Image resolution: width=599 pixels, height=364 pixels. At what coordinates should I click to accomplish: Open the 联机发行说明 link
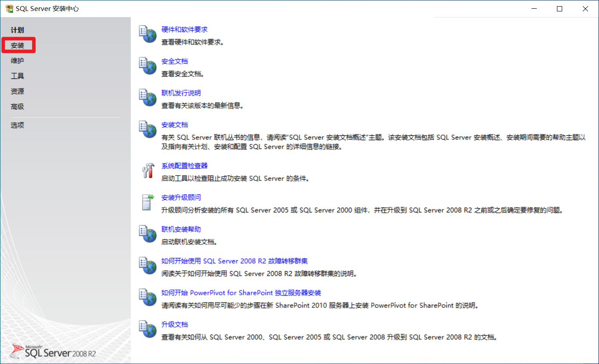[x=181, y=93]
